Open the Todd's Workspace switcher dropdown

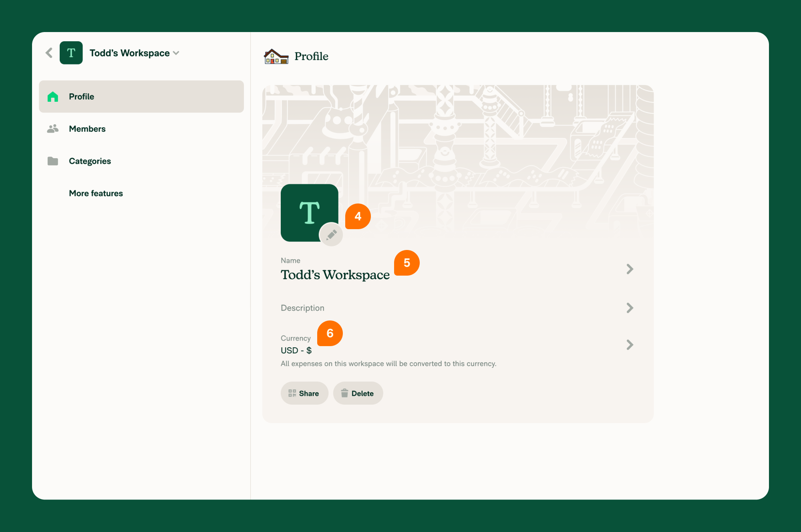(134, 53)
